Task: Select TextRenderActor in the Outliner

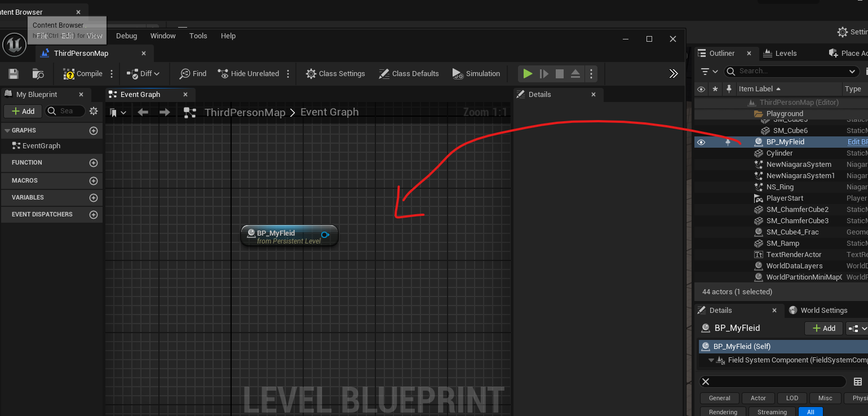Action: pyautogui.click(x=795, y=255)
